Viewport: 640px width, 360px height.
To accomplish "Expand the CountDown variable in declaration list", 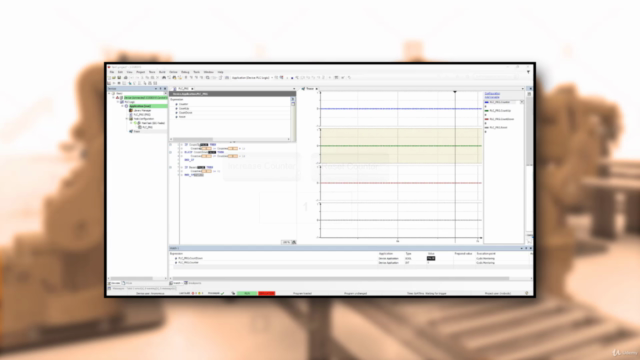I will pos(177,113).
